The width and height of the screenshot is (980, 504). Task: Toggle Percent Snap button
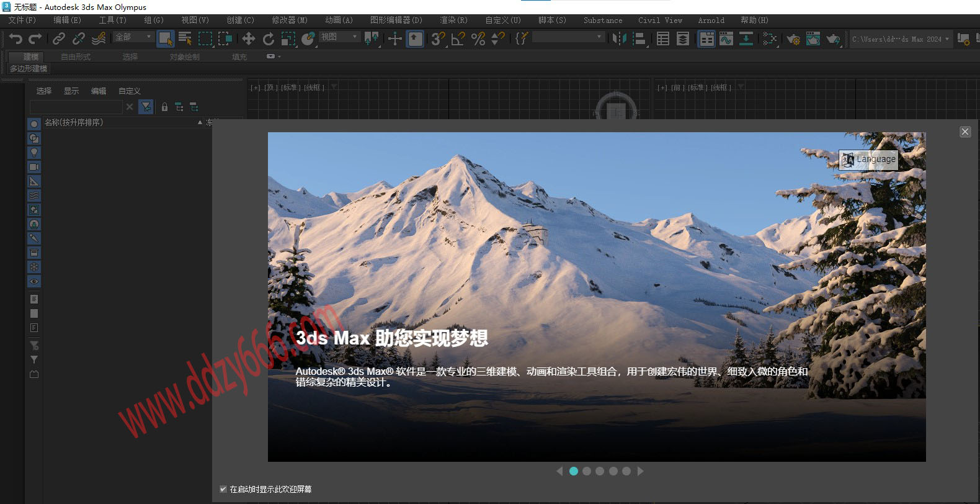pos(478,38)
